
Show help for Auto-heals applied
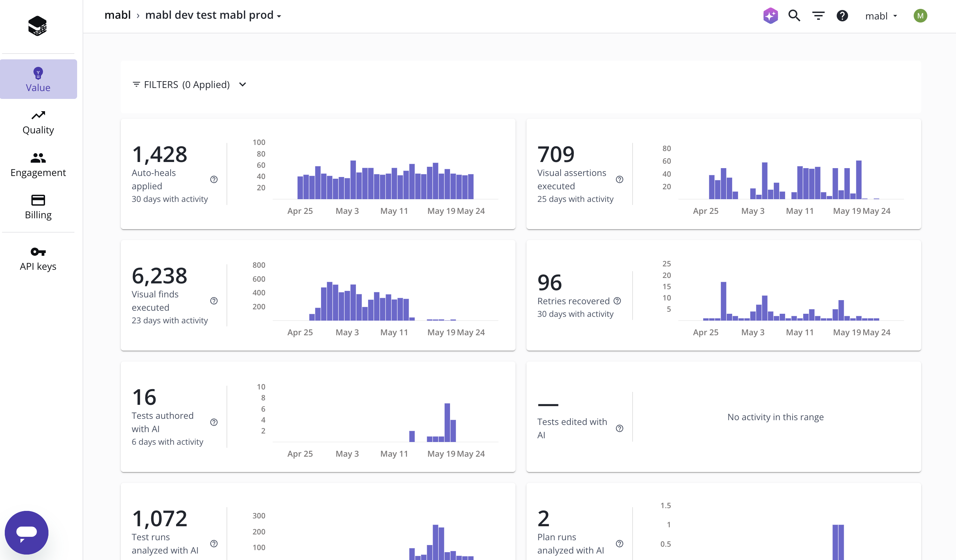click(x=214, y=179)
